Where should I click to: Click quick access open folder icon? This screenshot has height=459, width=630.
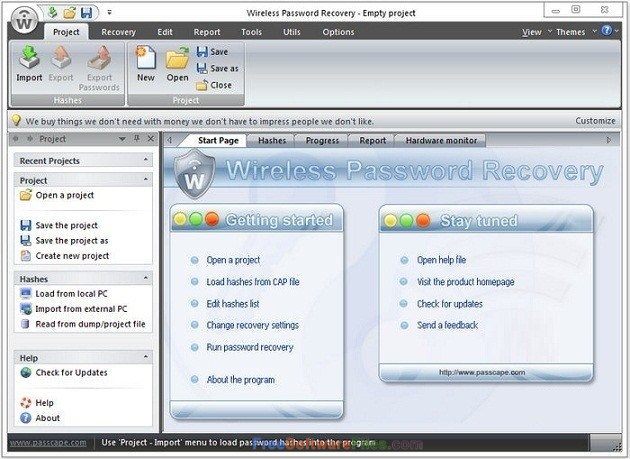(70, 12)
